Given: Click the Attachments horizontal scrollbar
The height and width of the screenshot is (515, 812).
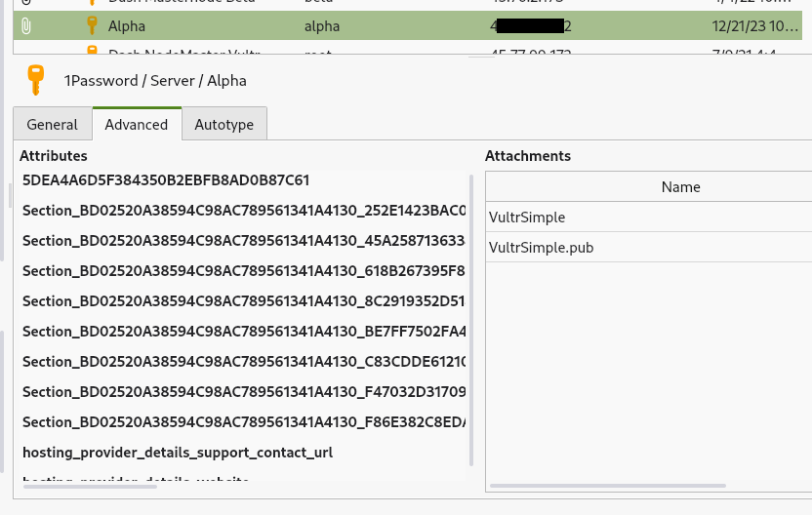Looking at the screenshot, I should (x=607, y=486).
